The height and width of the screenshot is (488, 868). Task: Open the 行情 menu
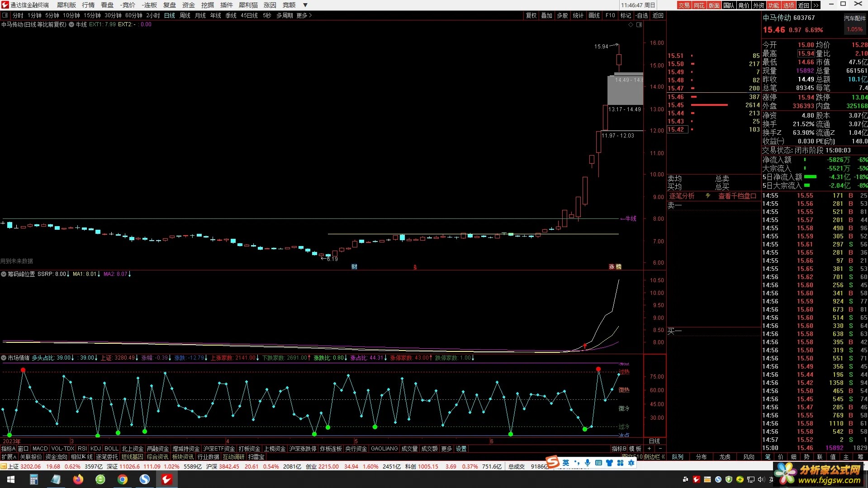pos(88,5)
